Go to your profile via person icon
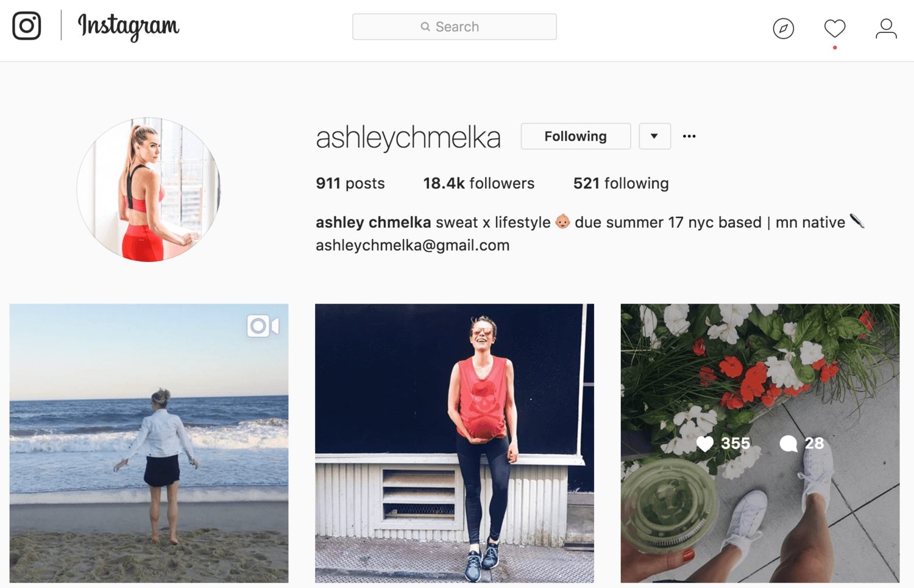This screenshot has height=588, width=914. click(x=886, y=28)
